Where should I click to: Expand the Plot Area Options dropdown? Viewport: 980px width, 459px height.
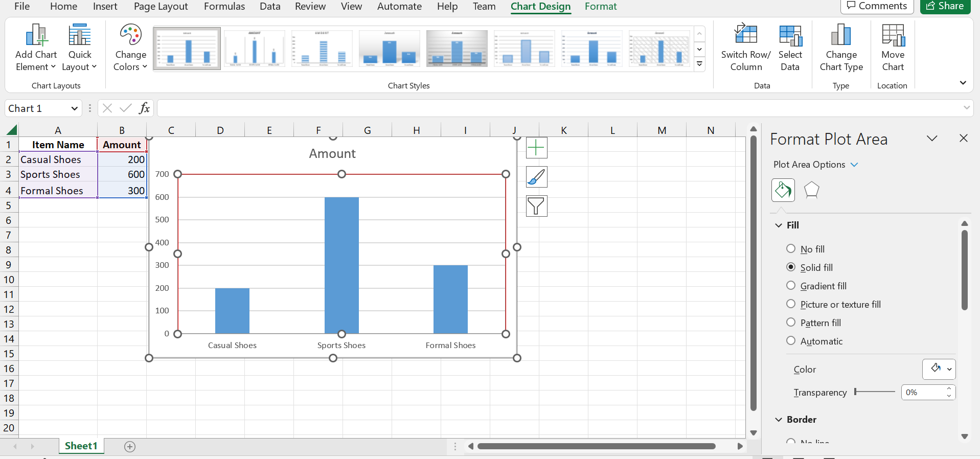854,165
